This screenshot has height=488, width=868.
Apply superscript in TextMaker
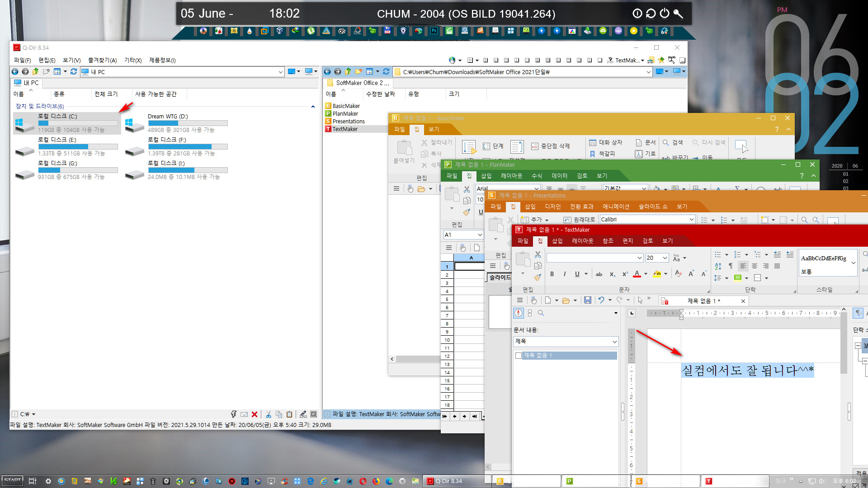coord(625,274)
